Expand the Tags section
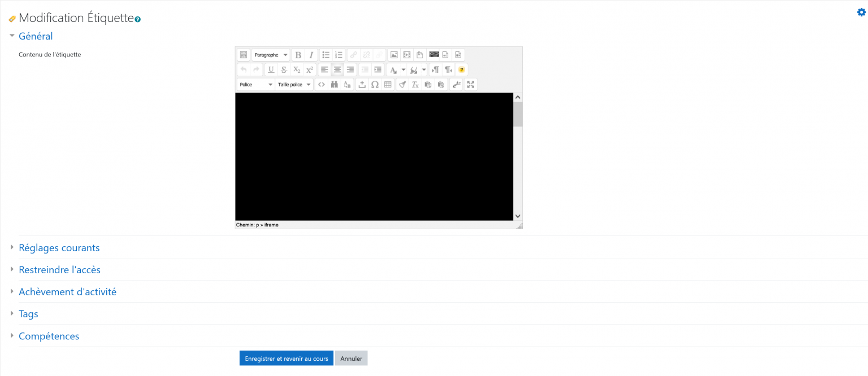Viewport: 868px width, 376px height. 28,314
